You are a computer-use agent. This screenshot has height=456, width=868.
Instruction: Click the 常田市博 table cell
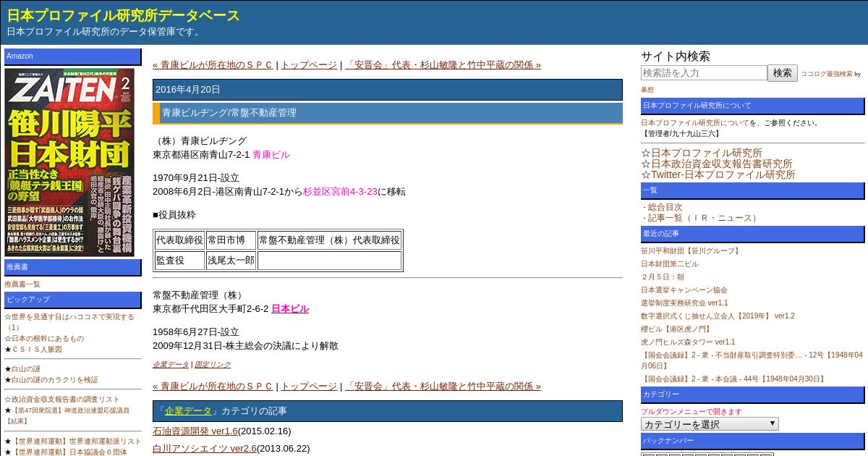231,240
